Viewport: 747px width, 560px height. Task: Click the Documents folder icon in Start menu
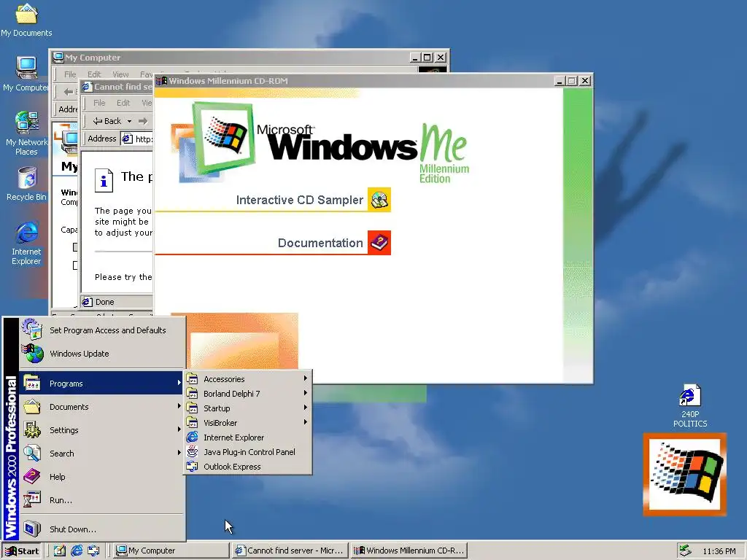click(x=32, y=407)
